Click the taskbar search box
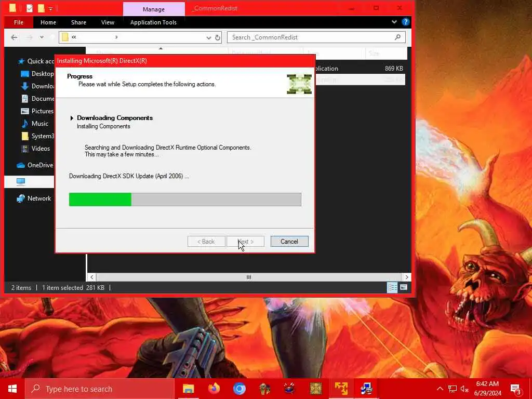The width and height of the screenshot is (532, 399). coord(100,389)
